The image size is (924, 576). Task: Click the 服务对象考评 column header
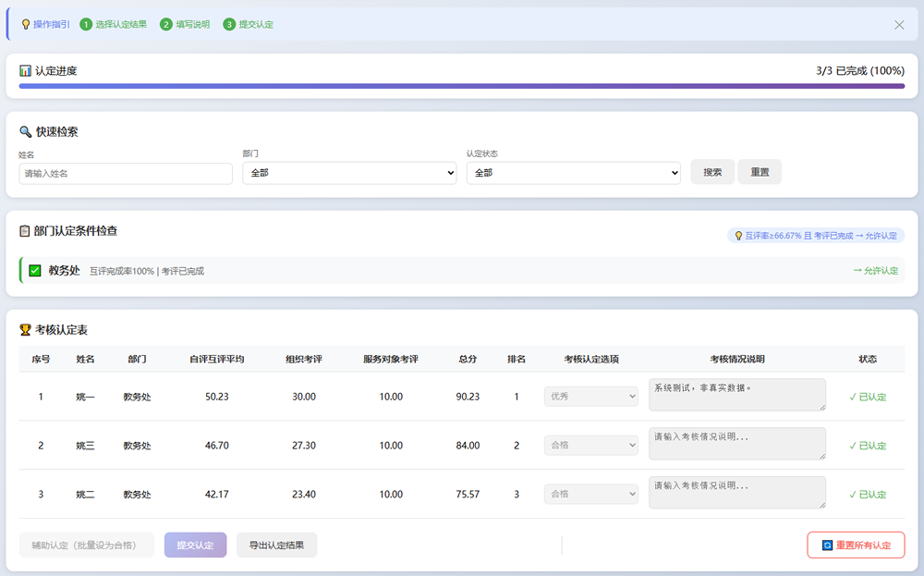(391, 359)
